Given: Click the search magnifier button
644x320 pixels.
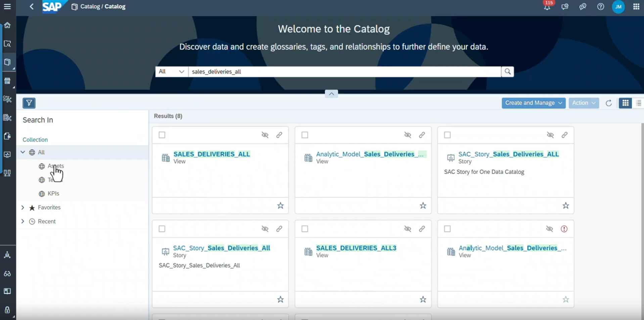Looking at the screenshot, I should tap(507, 71).
